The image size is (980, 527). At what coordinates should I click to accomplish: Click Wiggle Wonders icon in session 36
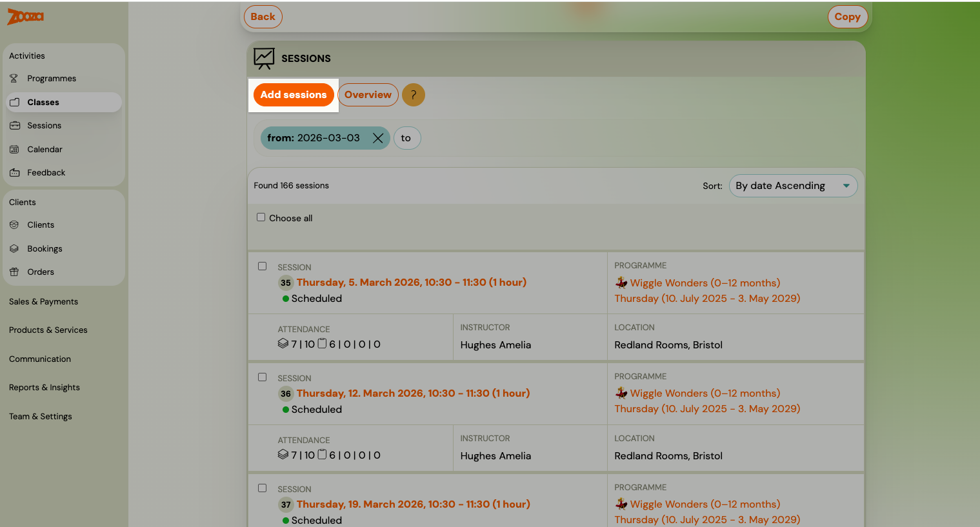coord(621,393)
